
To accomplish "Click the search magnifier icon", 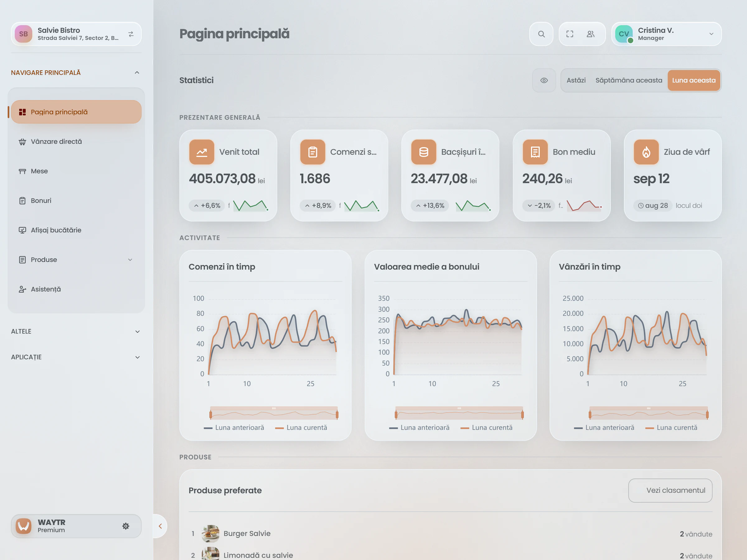I will pos(541,34).
